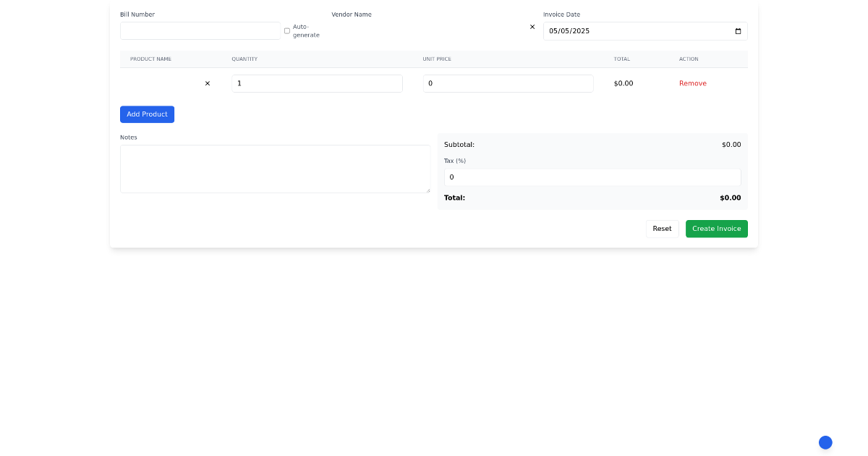Open the blue floating widget button
Screen dimensions: 868x456
[825, 442]
